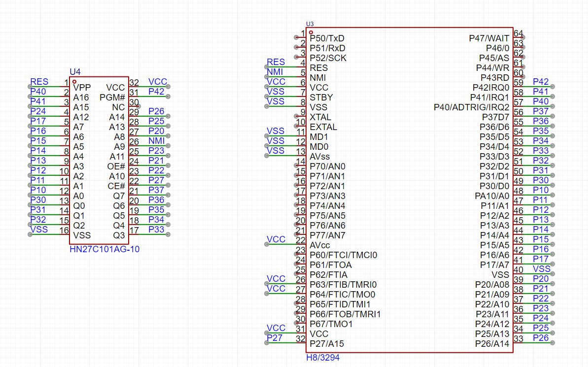Screen dimensions: 588x367
Task: Select the U4 component designator
Action: click(75, 72)
